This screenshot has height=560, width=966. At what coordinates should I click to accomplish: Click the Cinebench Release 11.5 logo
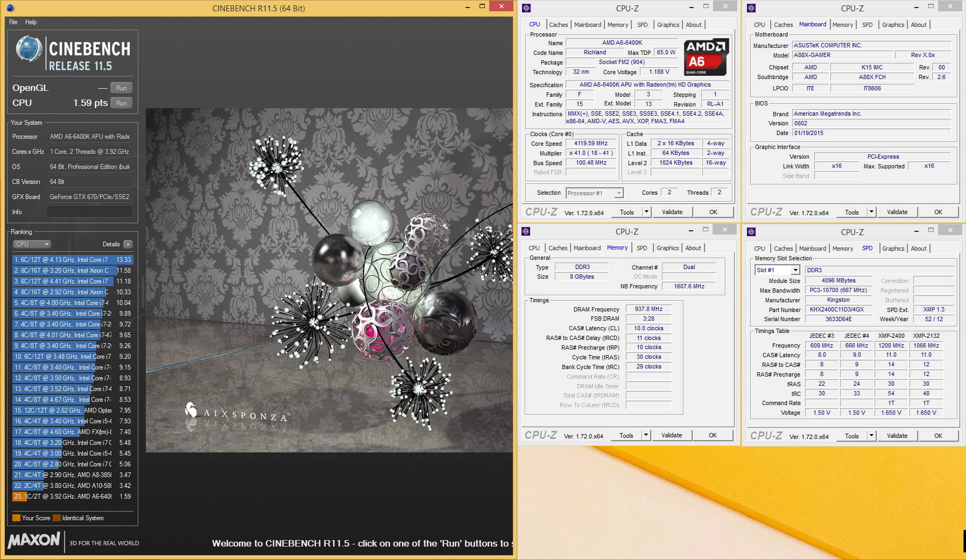tap(73, 54)
